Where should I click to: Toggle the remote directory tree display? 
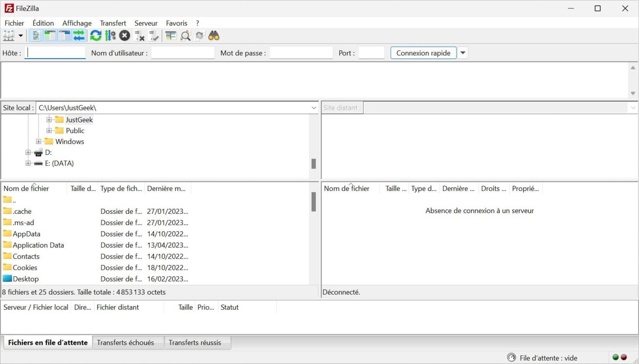click(x=64, y=36)
